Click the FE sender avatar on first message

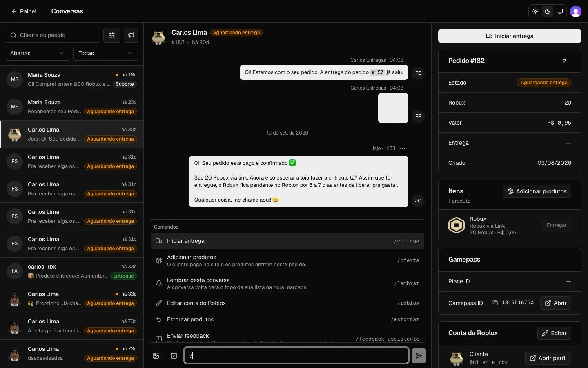418,73
